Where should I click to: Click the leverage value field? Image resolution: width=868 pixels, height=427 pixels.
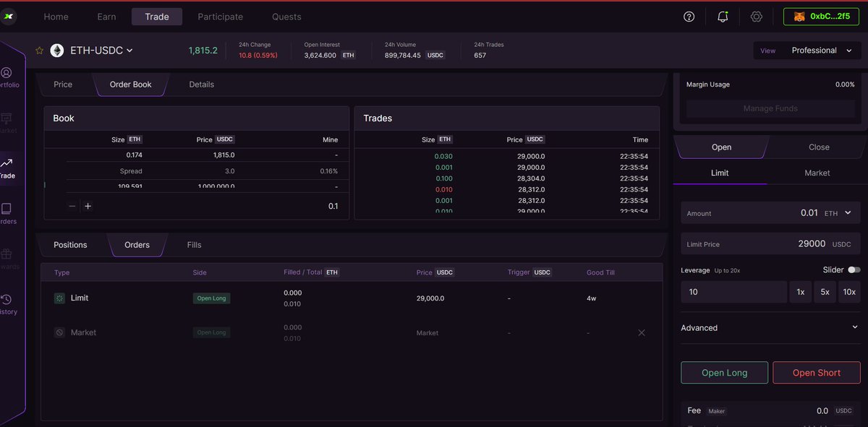pos(733,292)
